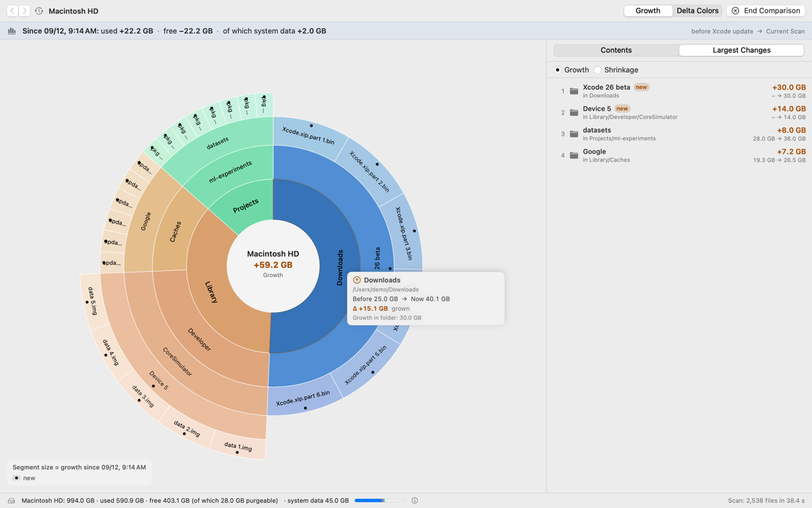
Task: Click the Xcode 26 beta folder icon
Action: click(x=574, y=91)
